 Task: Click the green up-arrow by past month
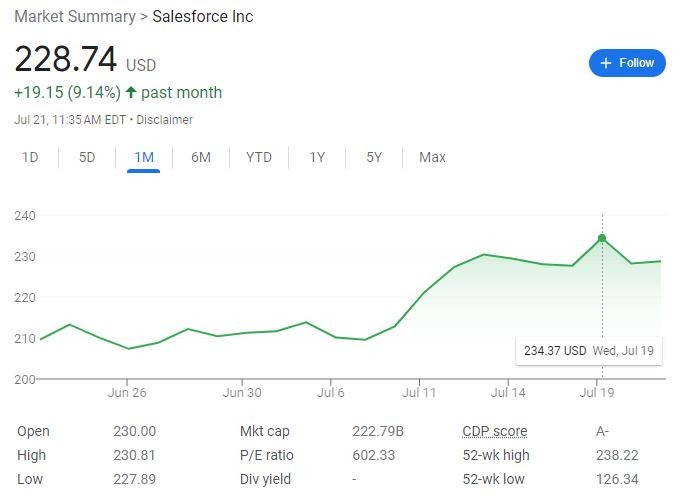[131, 92]
